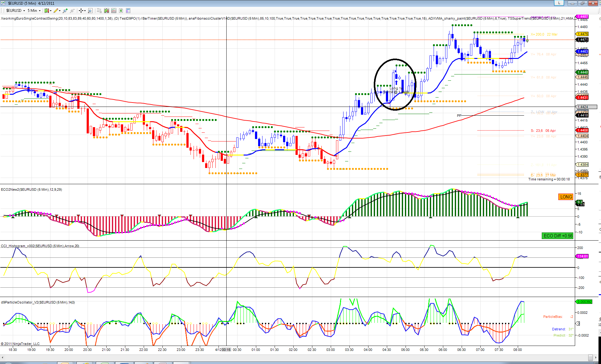Click the 04:30 time axis label
The height and width of the screenshot is (364, 601).
click(387, 350)
